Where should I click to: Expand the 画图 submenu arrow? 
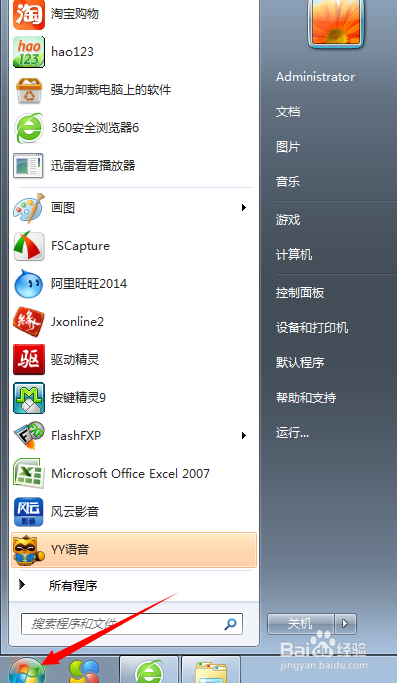pyautogui.click(x=244, y=208)
